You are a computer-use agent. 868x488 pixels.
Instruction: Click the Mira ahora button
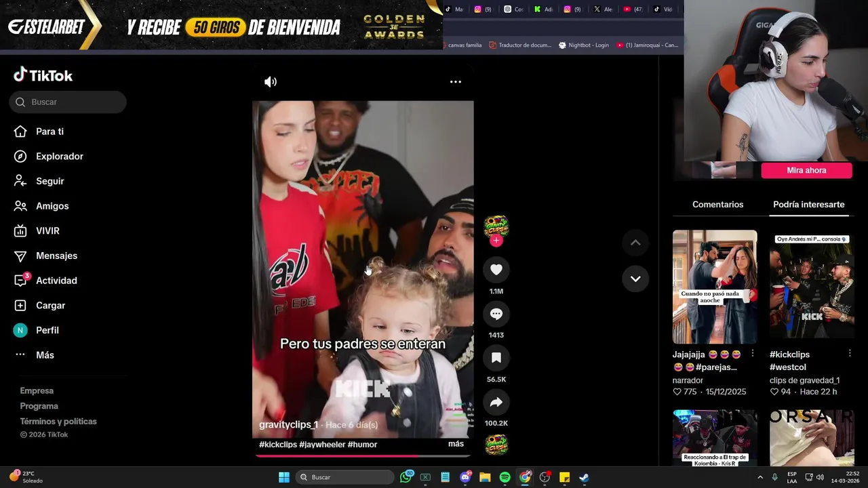806,171
